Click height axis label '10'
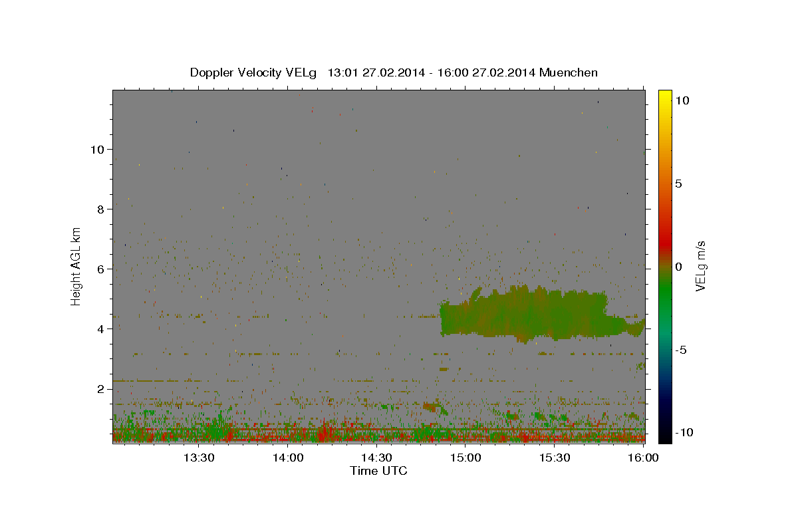The width and height of the screenshot is (798, 532). coord(96,149)
